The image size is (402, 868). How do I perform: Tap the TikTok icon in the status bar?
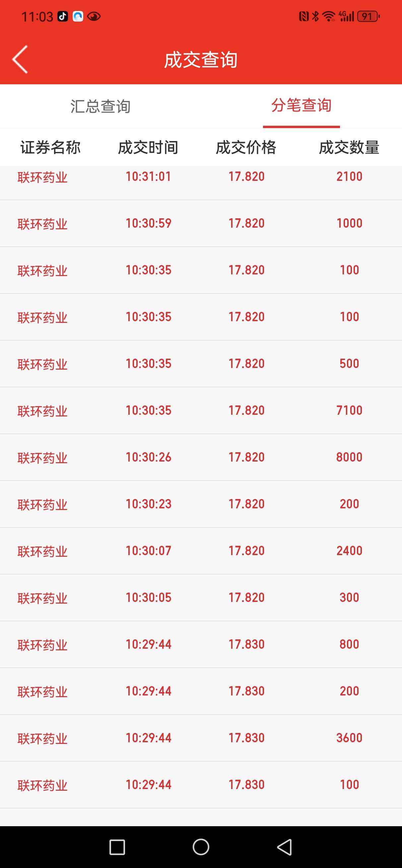pyautogui.click(x=63, y=16)
